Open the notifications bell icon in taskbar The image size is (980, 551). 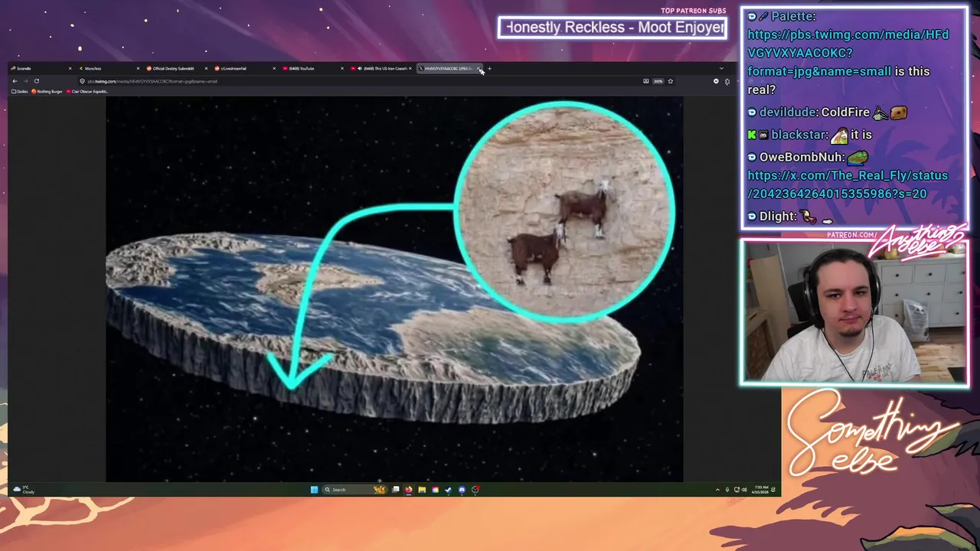(773, 490)
